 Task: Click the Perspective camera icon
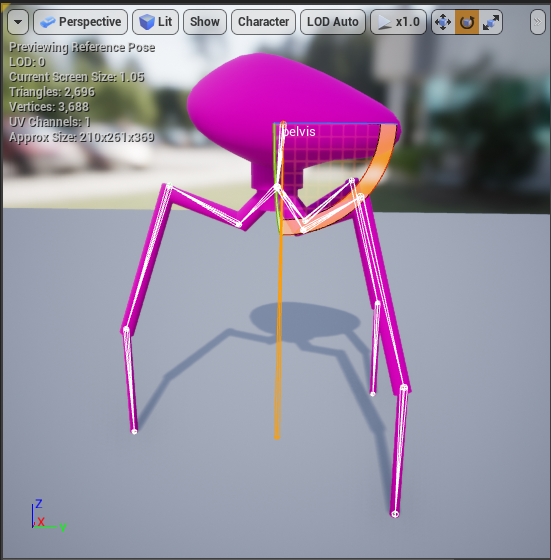click(47, 22)
